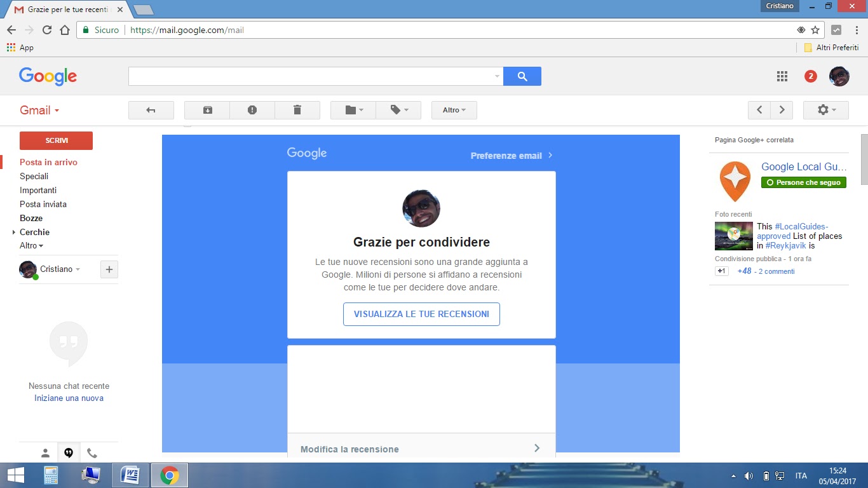Viewport: 868px width, 488px height.
Task: Open the Reykjavik photo thumbnail
Action: 734,236
